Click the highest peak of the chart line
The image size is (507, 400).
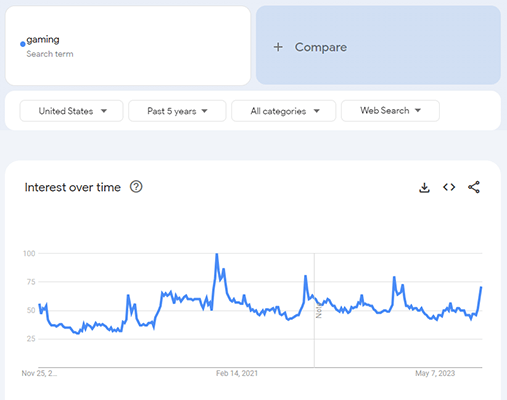tap(217, 254)
